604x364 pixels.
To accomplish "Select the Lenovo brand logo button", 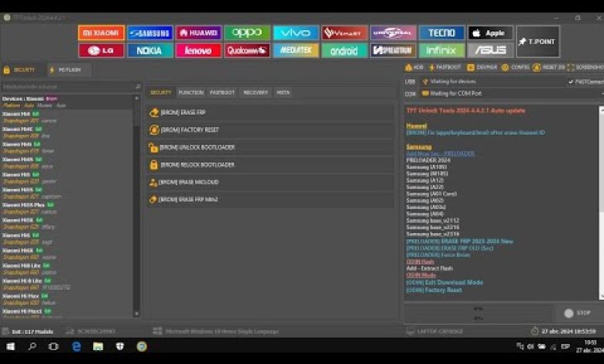I will point(199,50).
